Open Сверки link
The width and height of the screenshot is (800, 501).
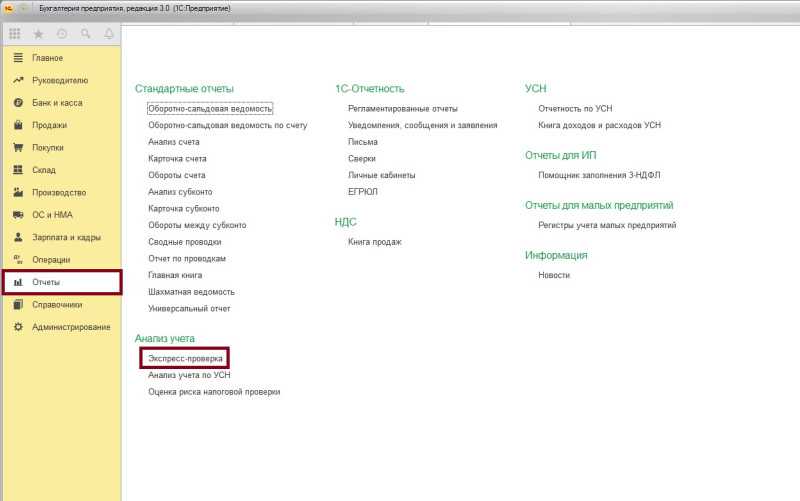click(x=362, y=159)
